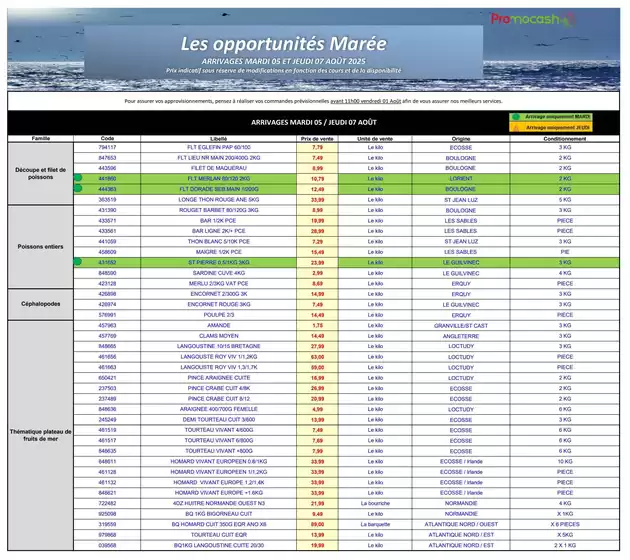Click the 'Conditionnement' column header
Image resolution: width=630 pixels, height=560 pixels.
pyautogui.click(x=565, y=139)
